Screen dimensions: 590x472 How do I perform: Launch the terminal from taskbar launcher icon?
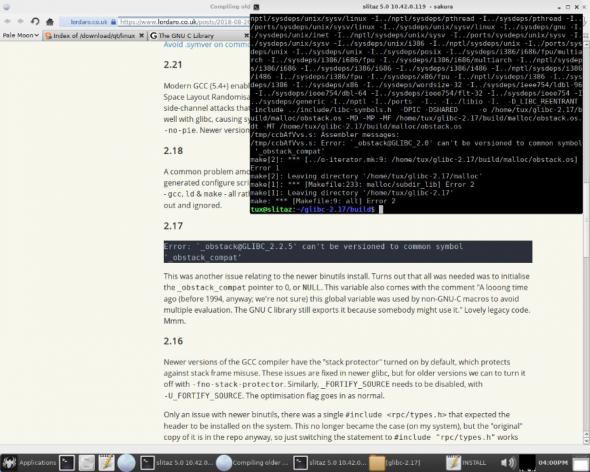67,463
